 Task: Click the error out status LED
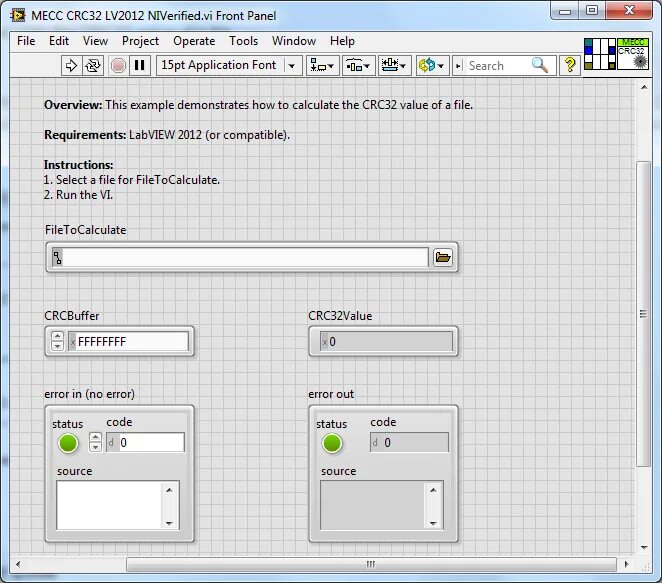332,443
